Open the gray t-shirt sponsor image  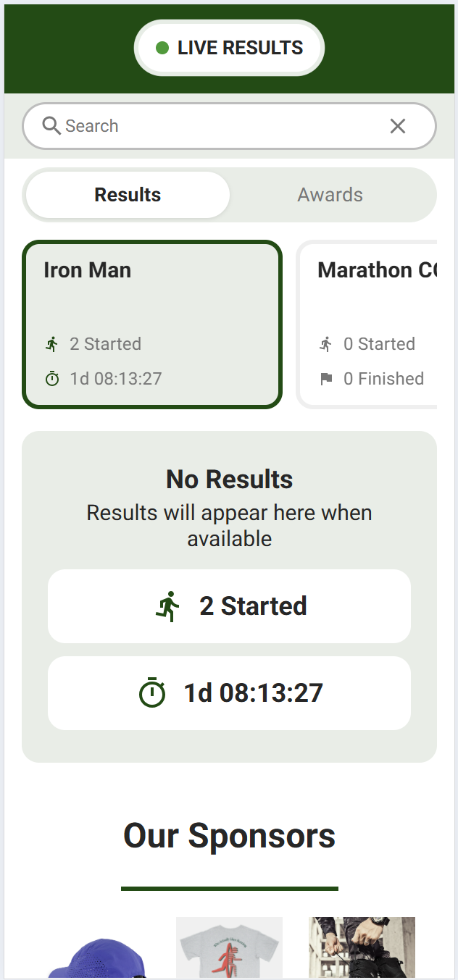click(229, 949)
